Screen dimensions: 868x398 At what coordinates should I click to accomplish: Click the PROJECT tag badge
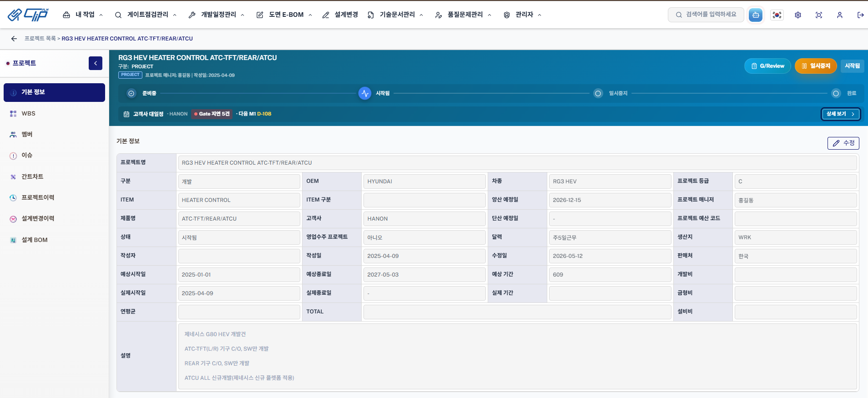(130, 75)
